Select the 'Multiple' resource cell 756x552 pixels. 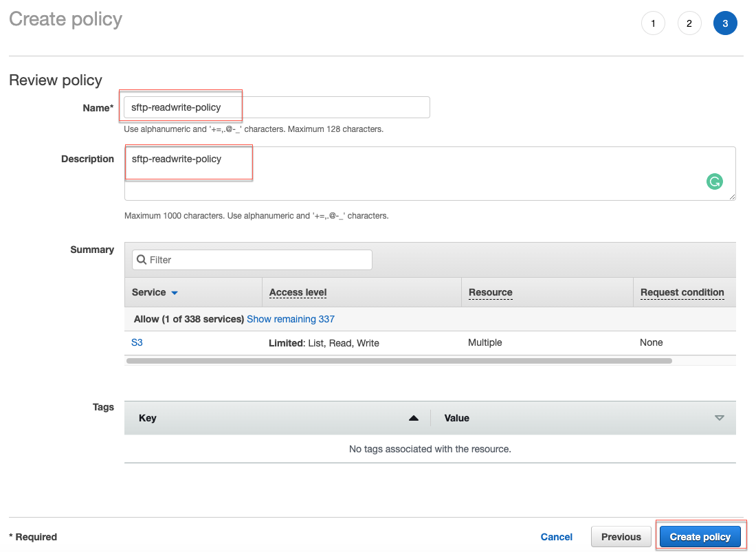(485, 342)
